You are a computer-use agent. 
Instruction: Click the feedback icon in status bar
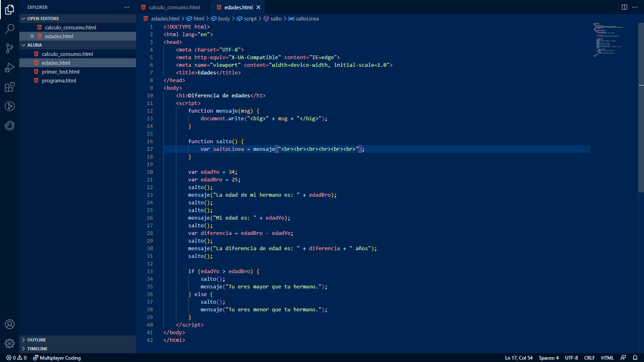(623, 358)
